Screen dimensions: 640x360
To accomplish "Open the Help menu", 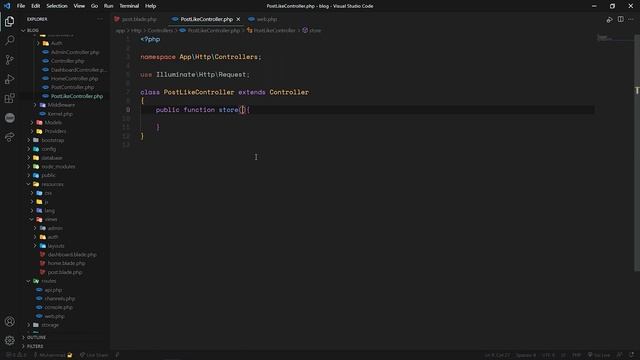I will point(151,6).
